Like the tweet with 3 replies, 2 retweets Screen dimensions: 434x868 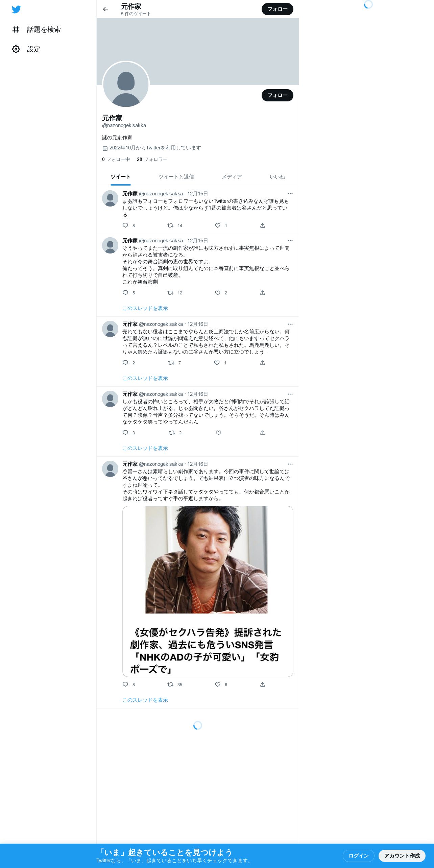(x=218, y=433)
